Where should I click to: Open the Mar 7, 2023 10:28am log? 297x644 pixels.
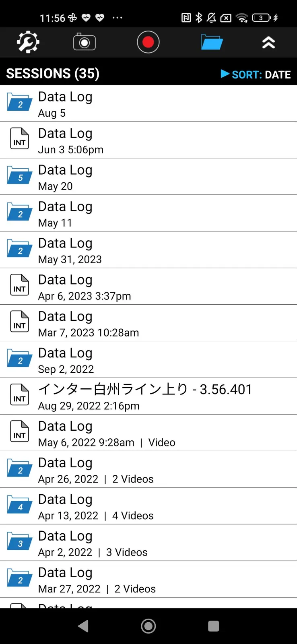(x=148, y=323)
